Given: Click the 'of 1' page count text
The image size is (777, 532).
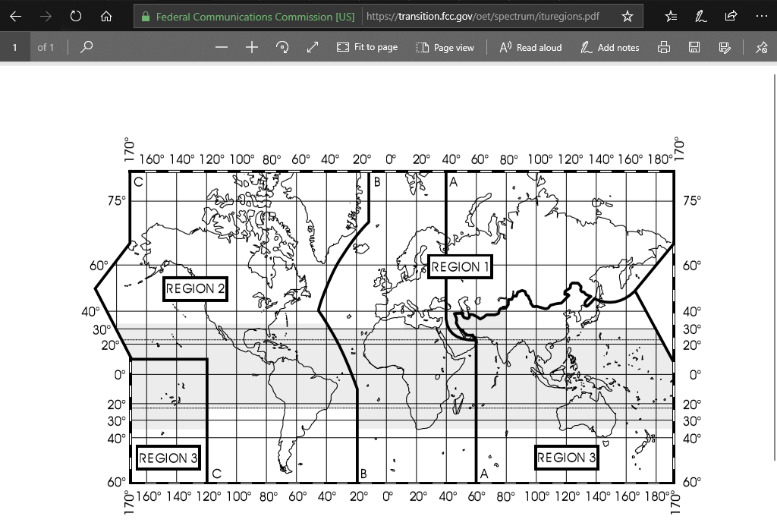Looking at the screenshot, I should [46, 48].
